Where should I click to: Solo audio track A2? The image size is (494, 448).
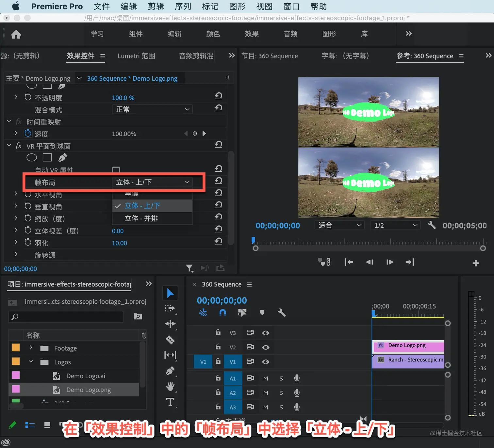(281, 393)
